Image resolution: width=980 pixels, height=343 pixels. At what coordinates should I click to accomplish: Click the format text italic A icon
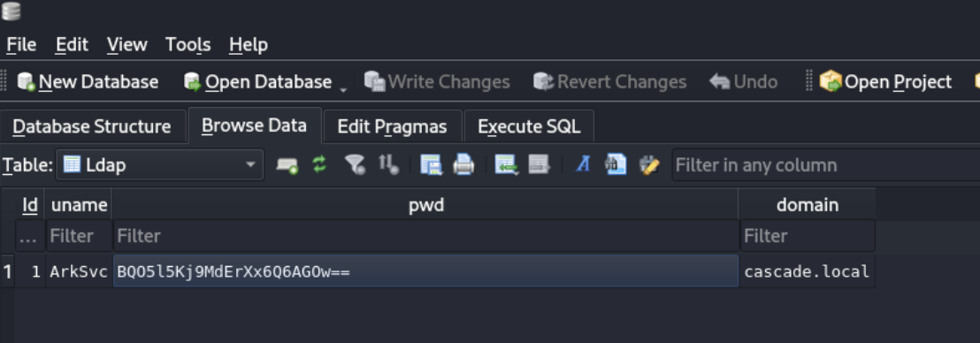pos(583,165)
